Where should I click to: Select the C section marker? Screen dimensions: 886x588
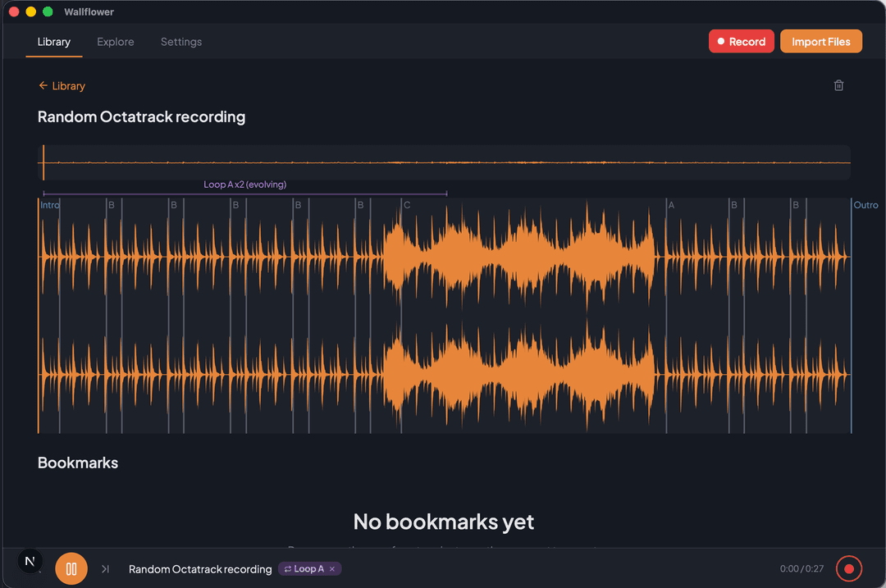[407, 205]
